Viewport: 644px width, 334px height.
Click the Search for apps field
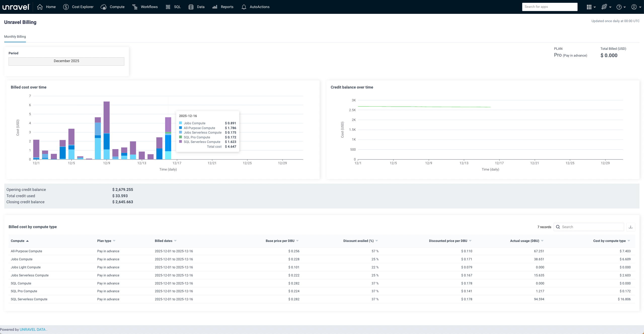pyautogui.click(x=550, y=7)
